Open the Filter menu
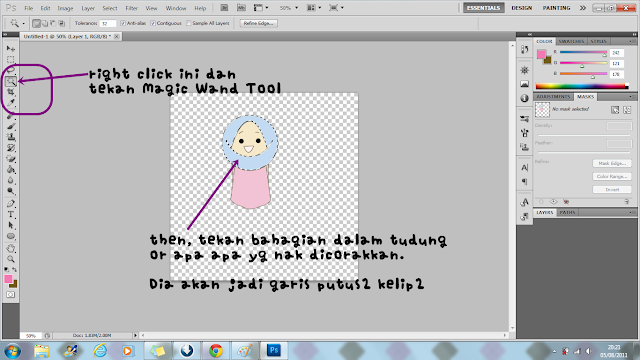 point(131,8)
